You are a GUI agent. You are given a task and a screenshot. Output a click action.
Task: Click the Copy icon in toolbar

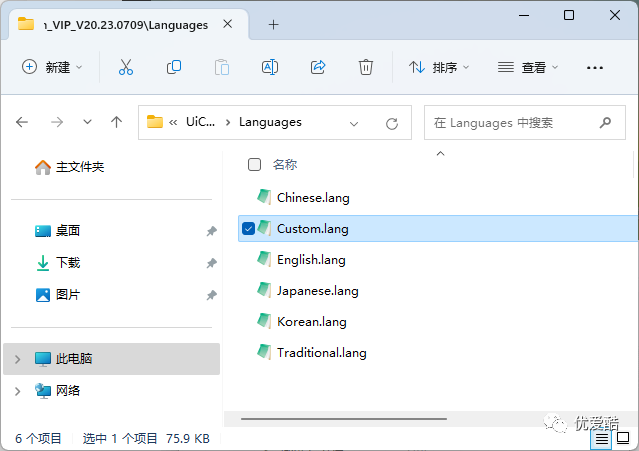[174, 67]
